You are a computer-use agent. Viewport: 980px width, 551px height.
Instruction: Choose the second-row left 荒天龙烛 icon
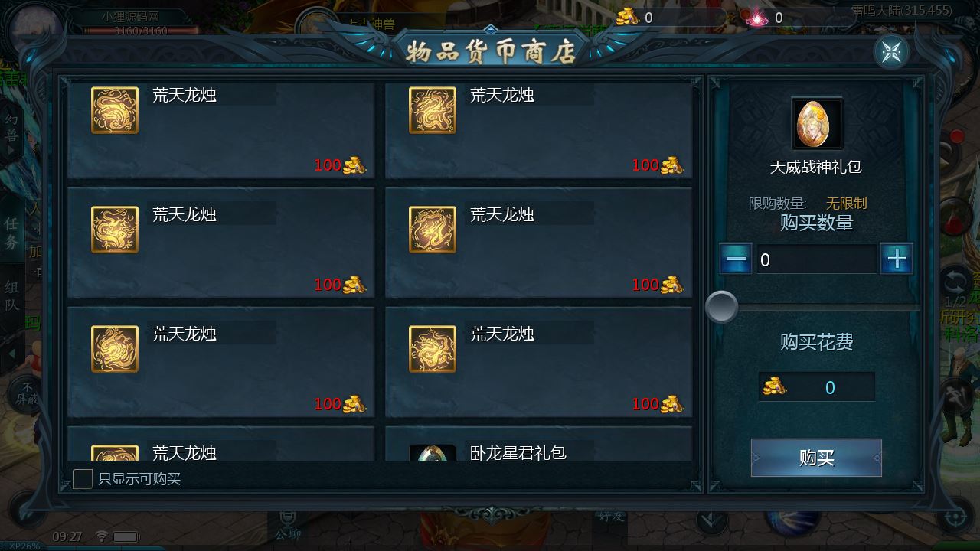pyautogui.click(x=115, y=230)
